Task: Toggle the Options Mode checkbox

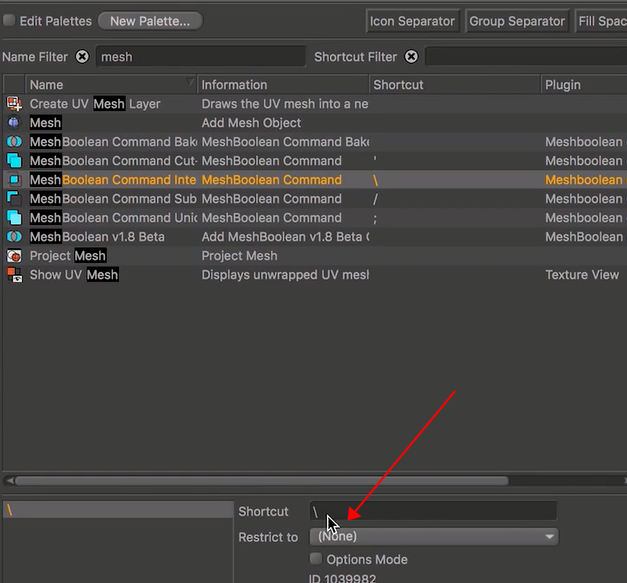Action: coord(316,559)
